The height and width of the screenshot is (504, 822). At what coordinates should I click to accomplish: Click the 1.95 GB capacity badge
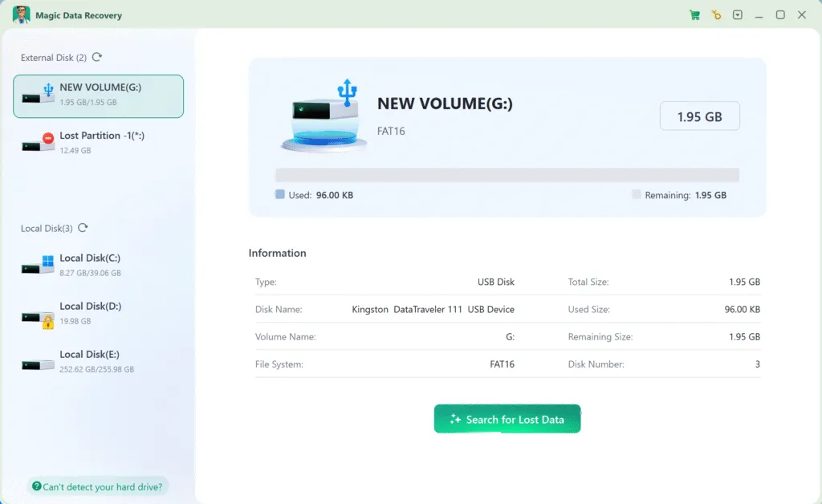click(699, 116)
